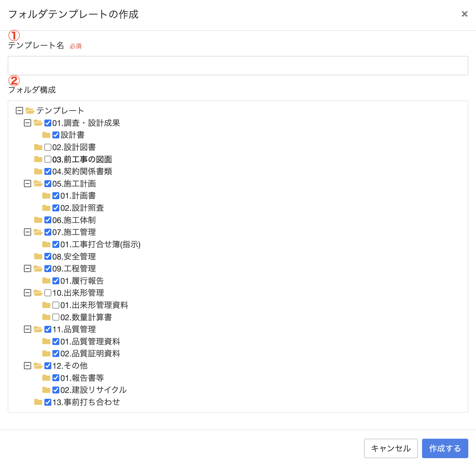This screenshot has width=476, height=464.
Task: Enable the 03.前工事の図面 checkbox
Action: 48,159
